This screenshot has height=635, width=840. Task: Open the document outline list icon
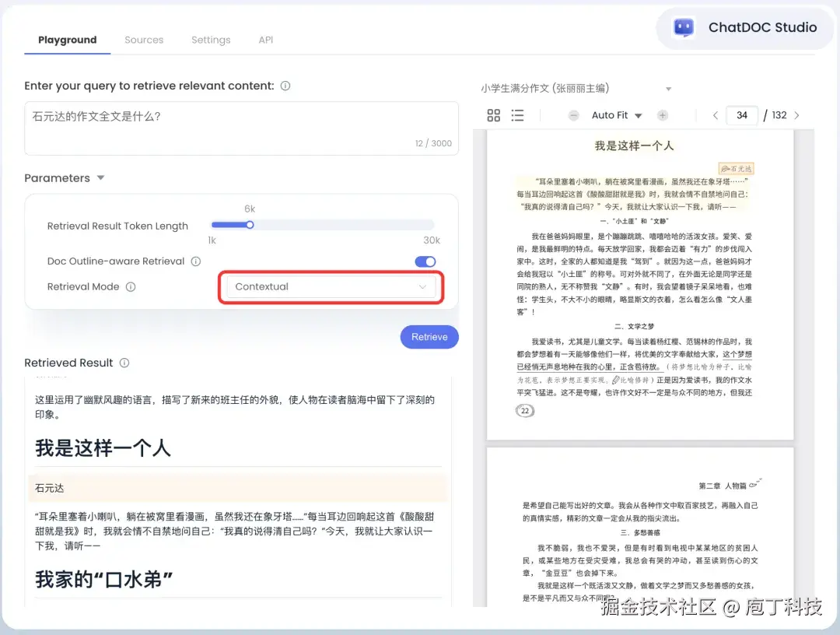click(516, 115)
